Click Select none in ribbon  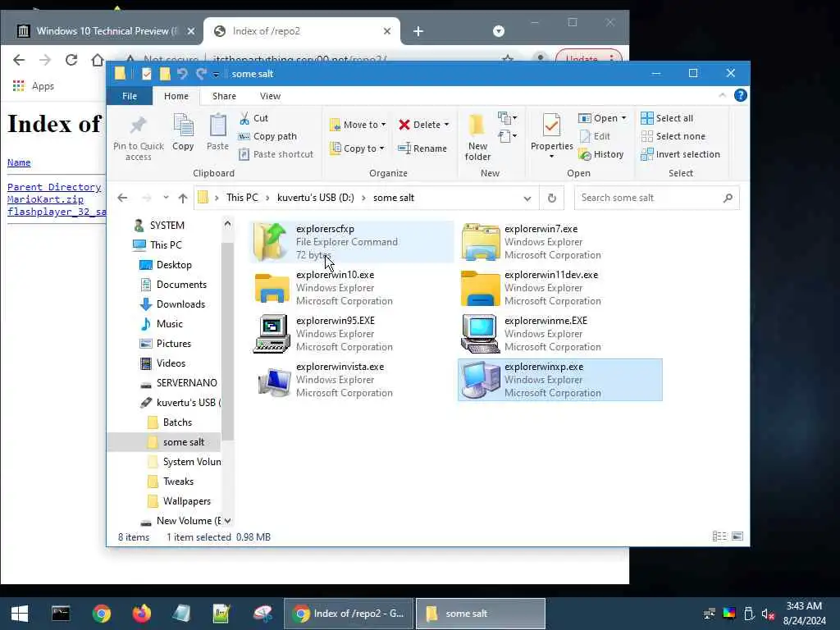click(x=673, y=137)
